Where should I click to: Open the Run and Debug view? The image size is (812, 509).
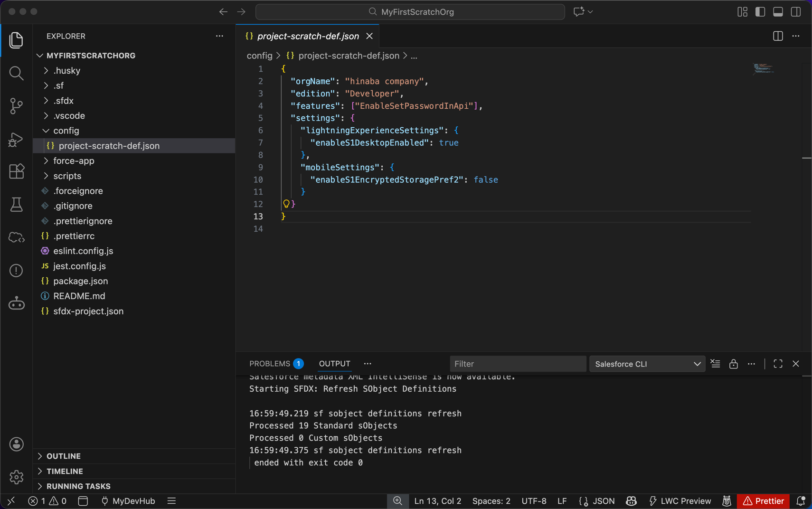16,139
